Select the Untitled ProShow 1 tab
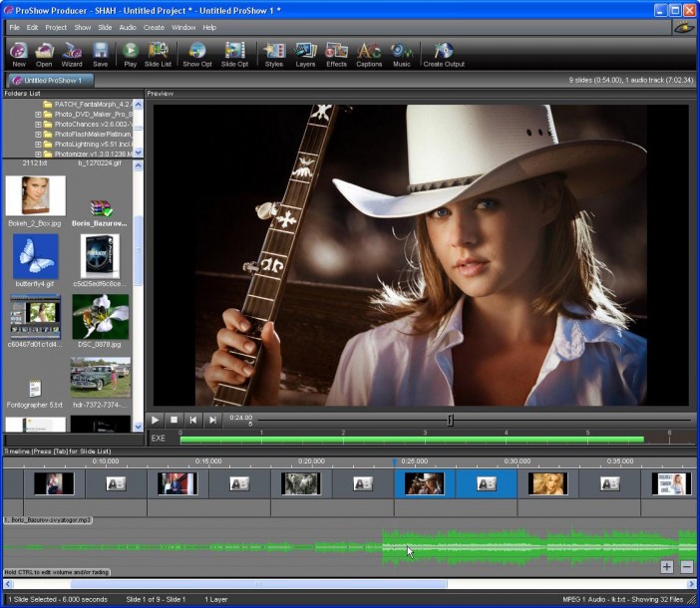Screen dimensions: 700x608 pos(51,79)
